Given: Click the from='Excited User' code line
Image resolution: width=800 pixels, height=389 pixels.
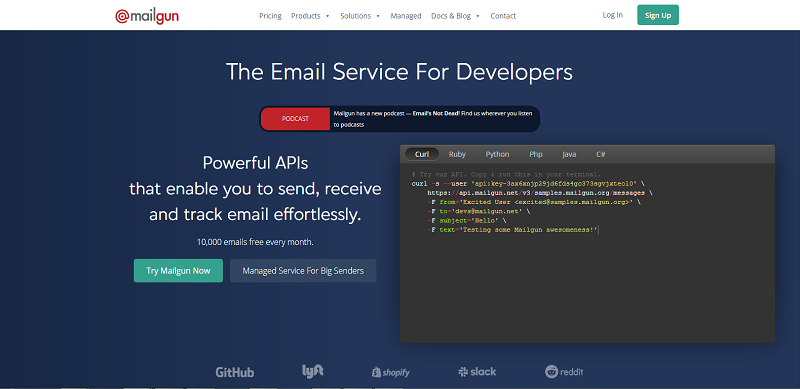Looking at the screenshot, I should [x=534, y=202].
